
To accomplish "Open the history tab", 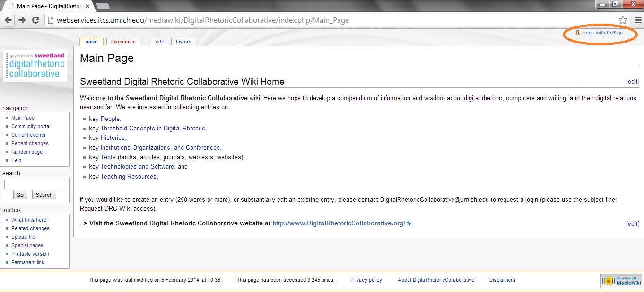I will coord(183,42).
